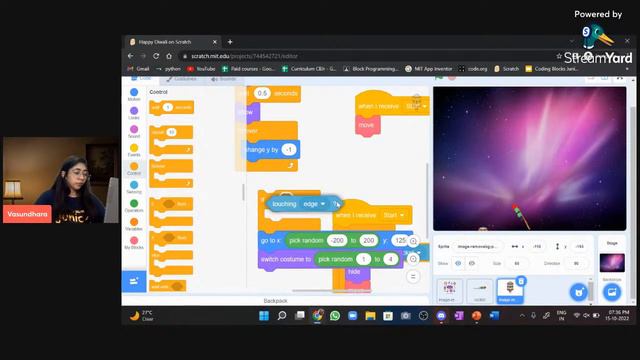Switch to the Code tab

(x=141, y=78)
